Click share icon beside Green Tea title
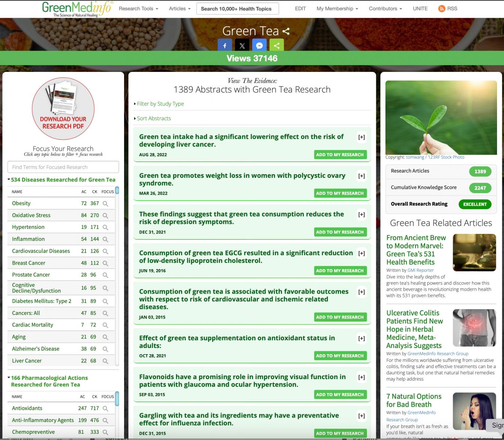Screen dimensions: 504x440 click(286, 32)
